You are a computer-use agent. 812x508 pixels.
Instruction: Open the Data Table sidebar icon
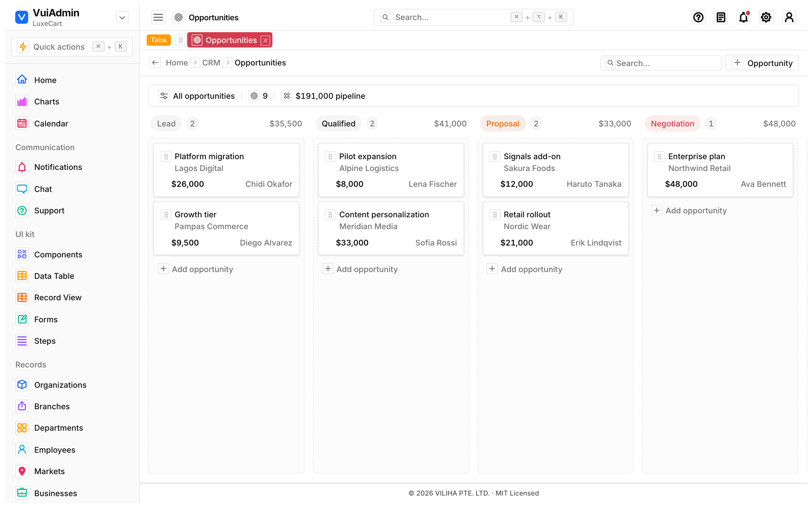[22, 276]
